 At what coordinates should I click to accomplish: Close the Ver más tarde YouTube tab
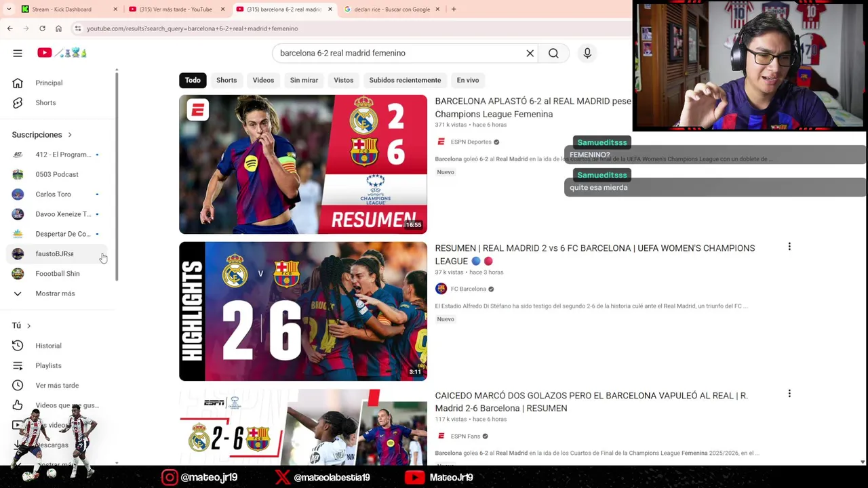tap(222, 9)
